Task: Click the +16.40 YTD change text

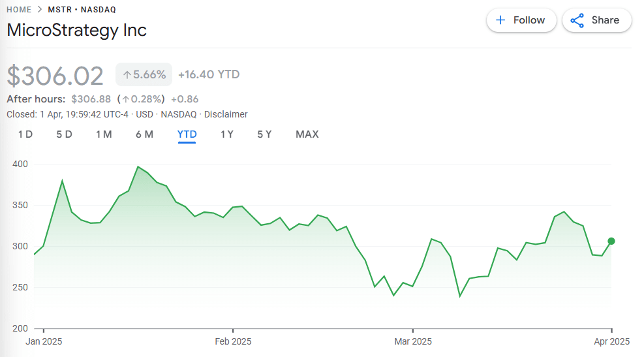Action: [x=209, y=74]
